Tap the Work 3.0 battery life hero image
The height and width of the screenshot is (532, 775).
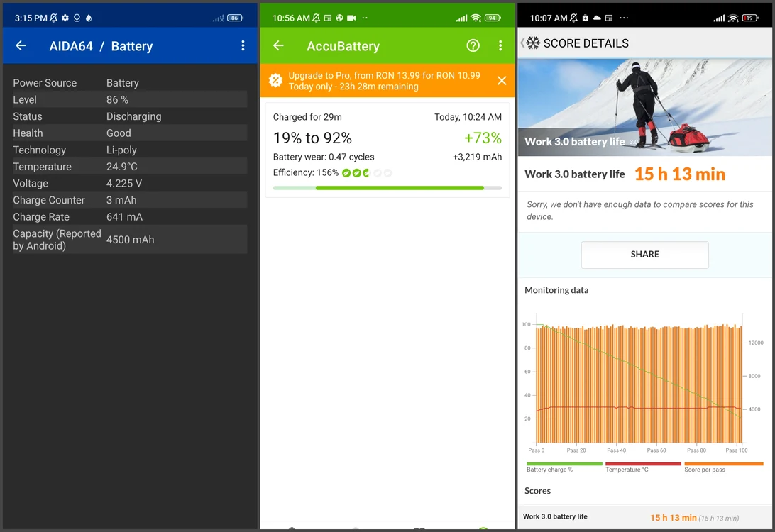click(x=644, y=107)
